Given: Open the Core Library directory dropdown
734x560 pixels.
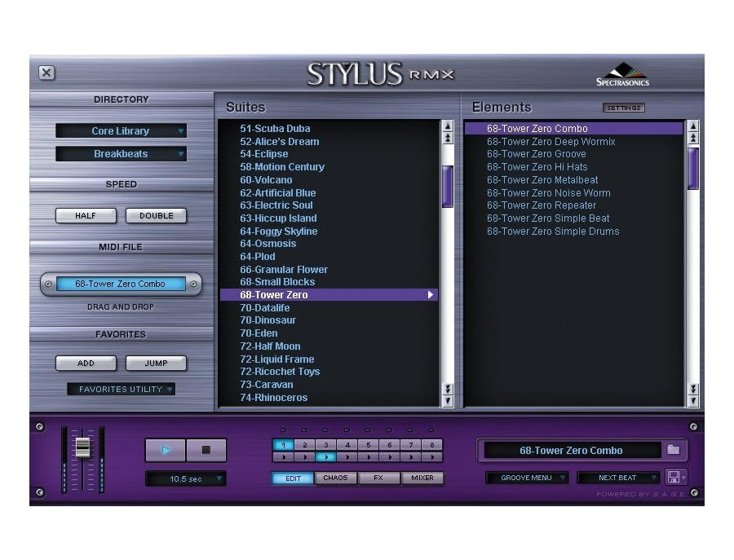Looking at the screenshot, I should 121,131.
